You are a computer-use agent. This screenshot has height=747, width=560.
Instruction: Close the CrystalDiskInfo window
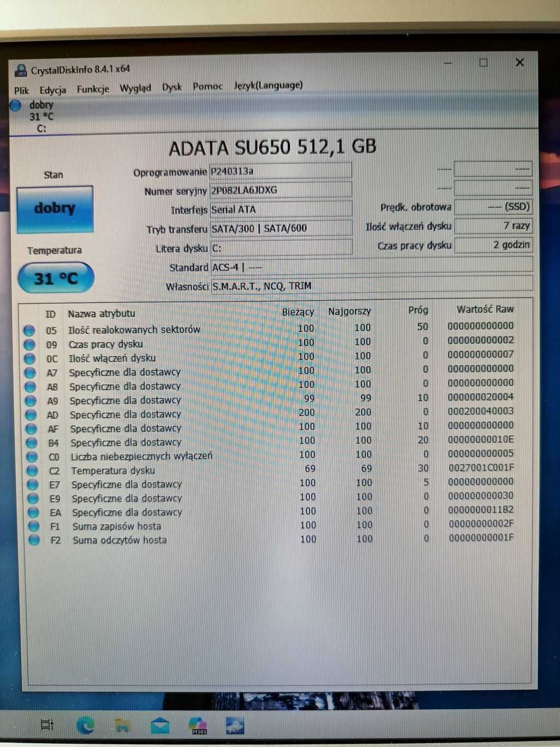point(520,62)
